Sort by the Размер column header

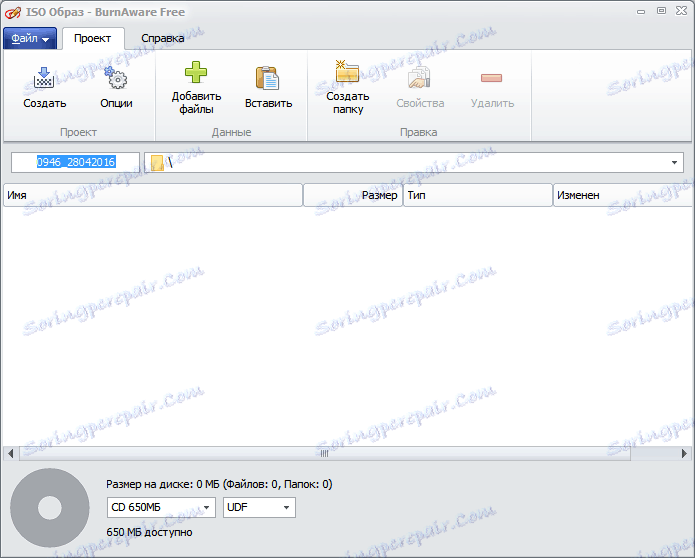tap(353, 195)
